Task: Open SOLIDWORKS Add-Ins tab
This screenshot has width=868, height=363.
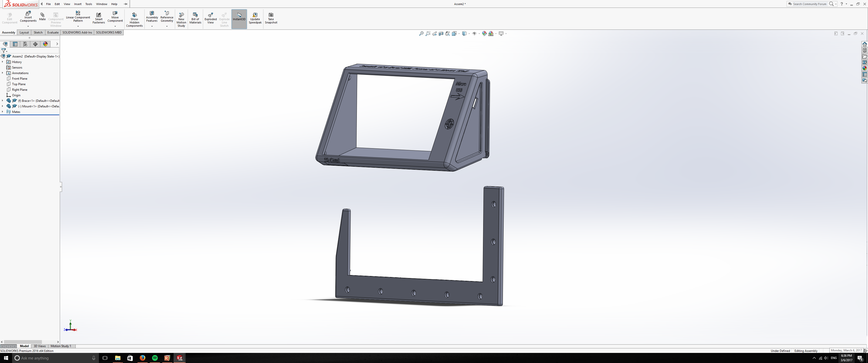Action: click(x=77, y=32)
